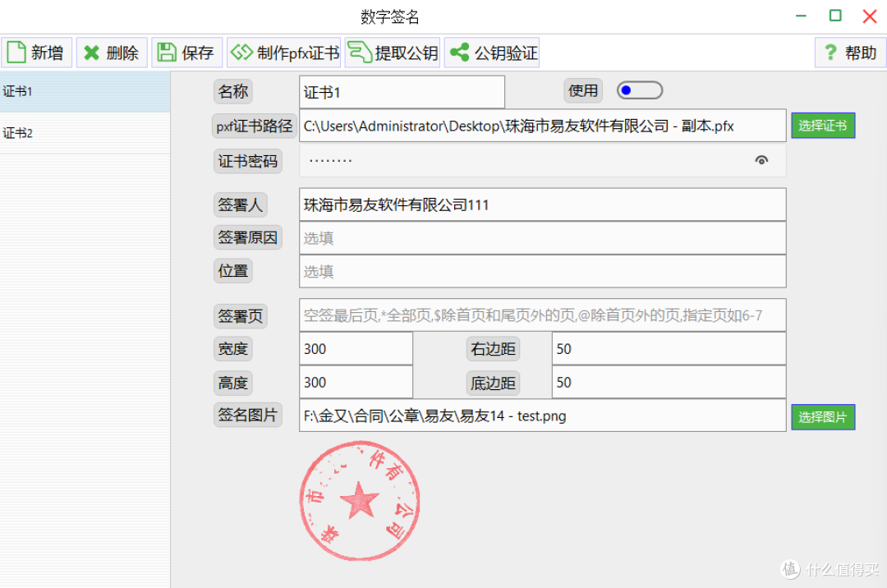
Task: Toggle the 使用 switch
Action: tap(640, 90)
